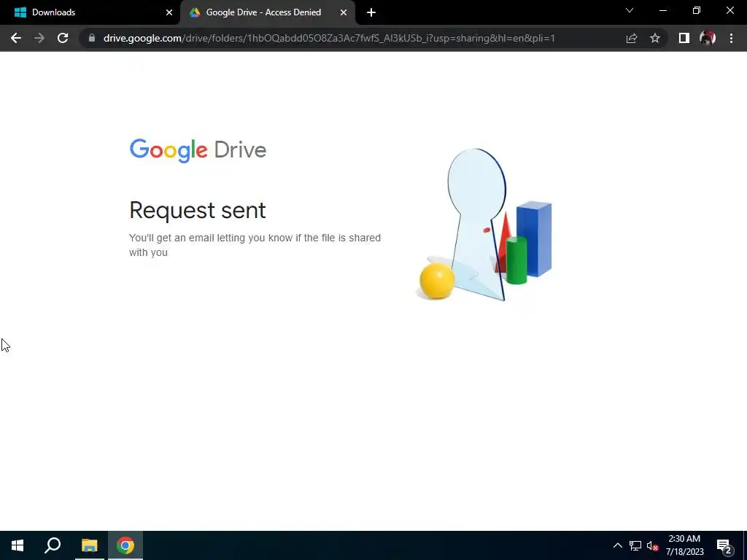Share this page icon in address bar
The height and width of the screenshot is (560, 747).
click(x=632, y=38)
